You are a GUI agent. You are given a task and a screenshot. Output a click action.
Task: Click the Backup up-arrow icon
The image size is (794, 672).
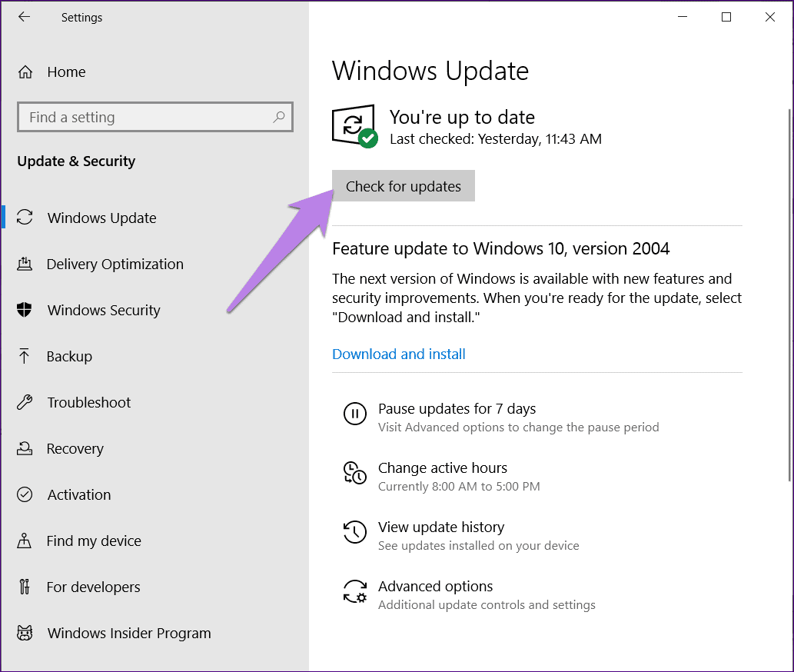click(24, 356)
